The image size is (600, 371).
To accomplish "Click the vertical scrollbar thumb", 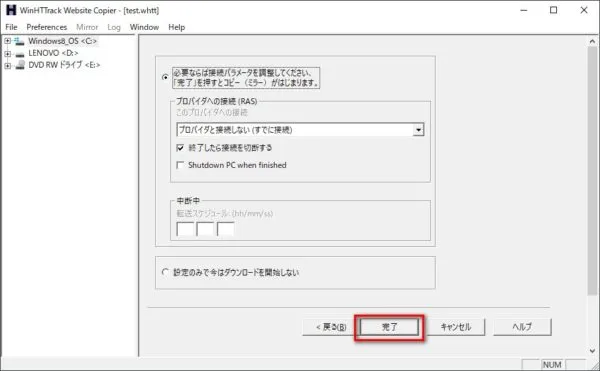I will click(x=592, y=171).
